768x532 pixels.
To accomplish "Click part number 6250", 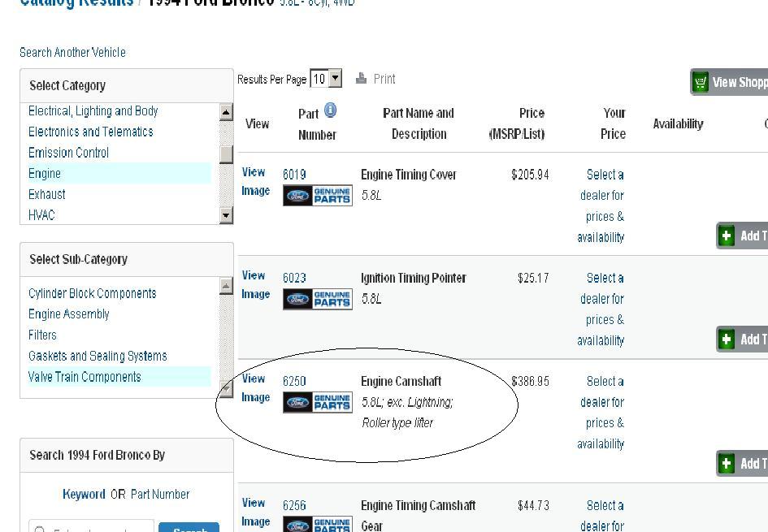I will 294,381.
